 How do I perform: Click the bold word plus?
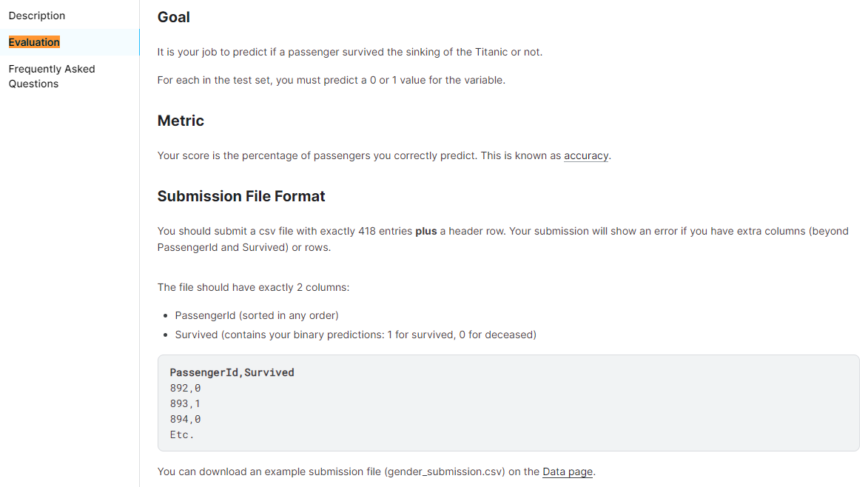coord(426,231)
